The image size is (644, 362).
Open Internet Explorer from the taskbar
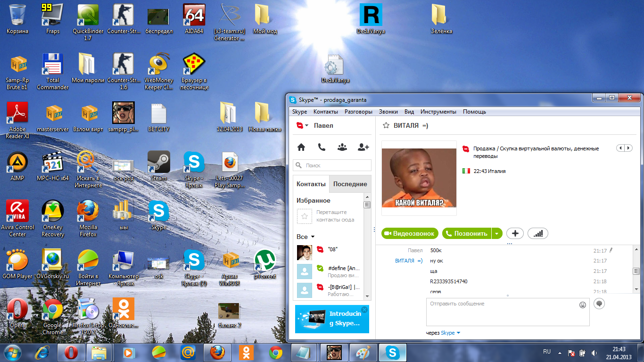click(x=42, y=353)
